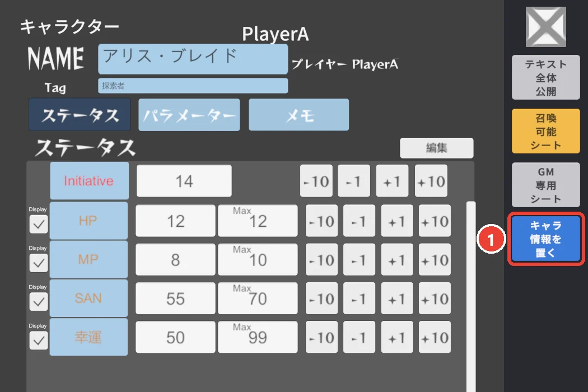Edit the current SAN value 55
Viewport: 588px width, 392px height.
click(175, 298)
